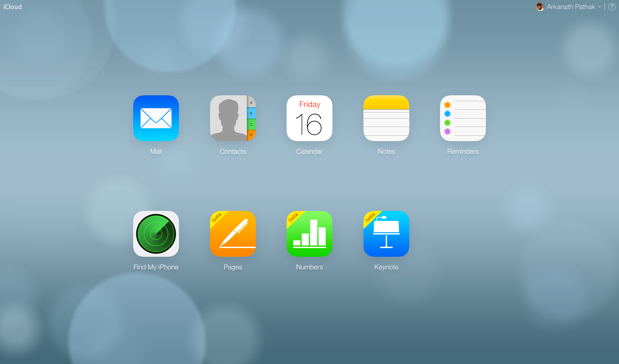Viewport: 619px width, 364px height.
Task: Expand the account menu chevron
Action: pos(600,7)
